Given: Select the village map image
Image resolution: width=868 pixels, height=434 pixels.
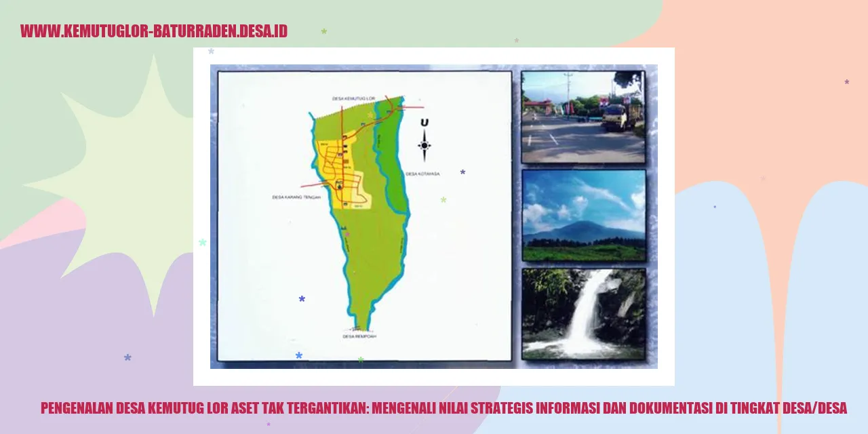Looking at the screenshot, I should pos(365,216).
